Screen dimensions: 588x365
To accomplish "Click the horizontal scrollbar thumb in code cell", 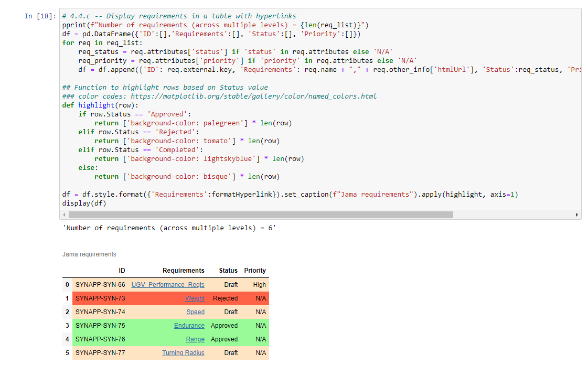I will point(261,214).
